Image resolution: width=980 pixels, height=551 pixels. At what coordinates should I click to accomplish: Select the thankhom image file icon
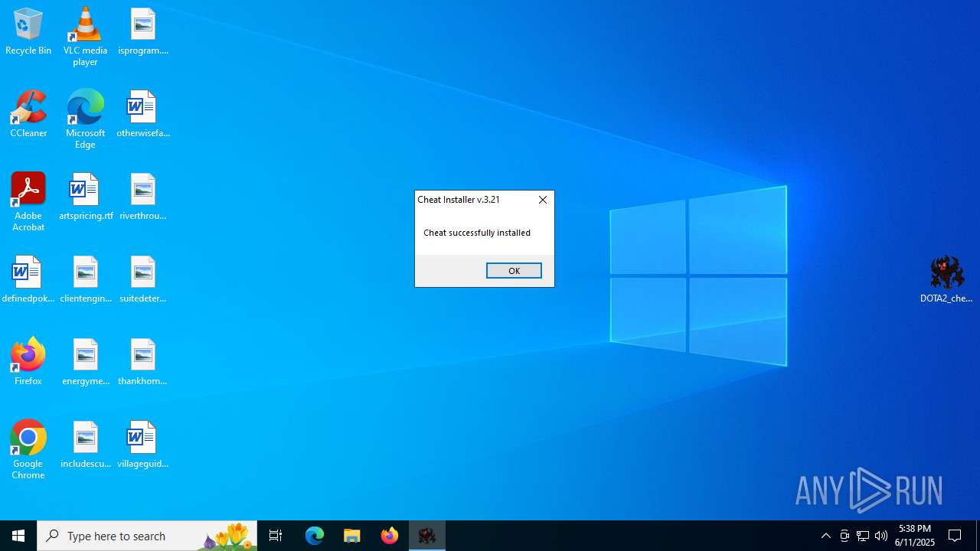[x=143, y=363]
